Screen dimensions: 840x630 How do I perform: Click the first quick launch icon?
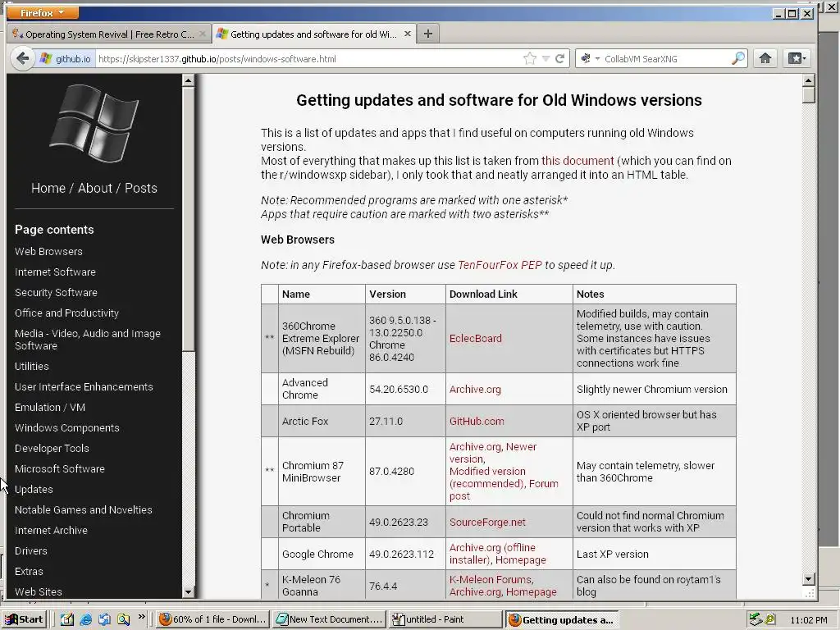coord(67,619)
